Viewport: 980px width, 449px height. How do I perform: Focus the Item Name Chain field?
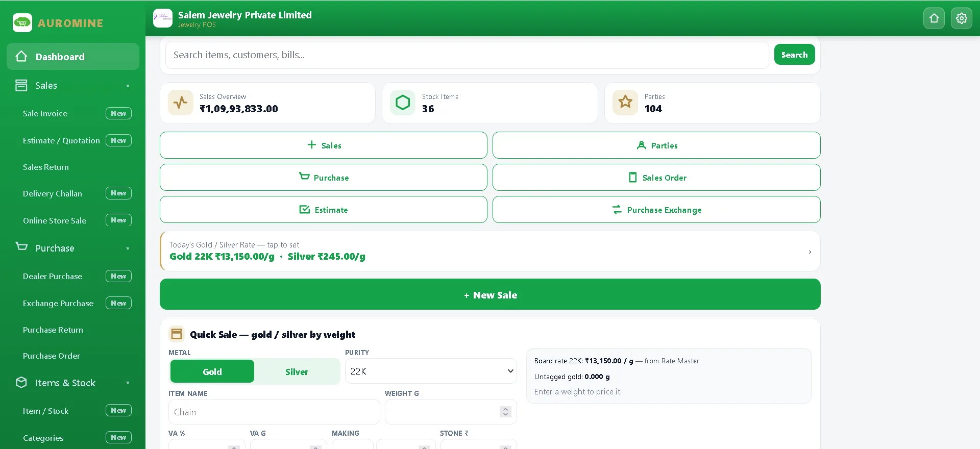point(274,412)
